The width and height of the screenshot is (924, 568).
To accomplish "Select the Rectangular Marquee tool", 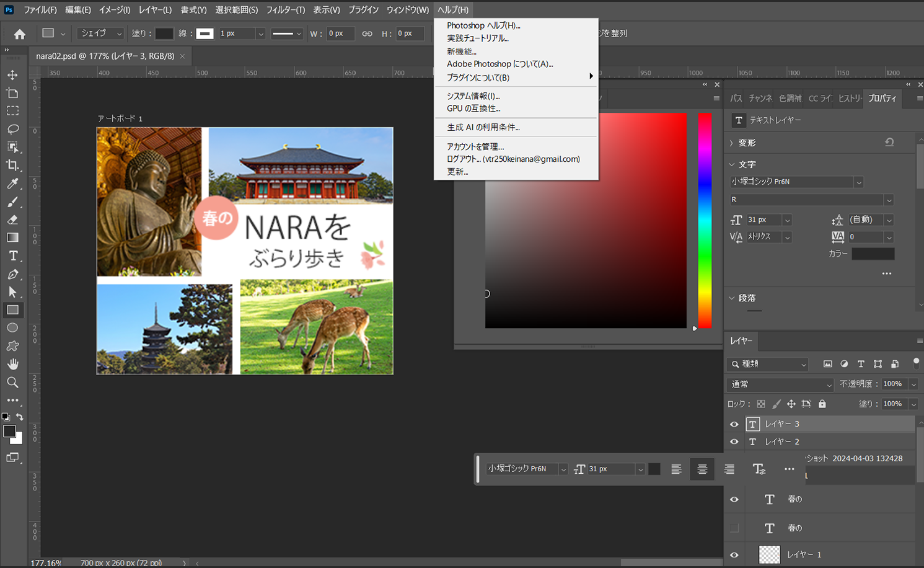I will [12, 111].
